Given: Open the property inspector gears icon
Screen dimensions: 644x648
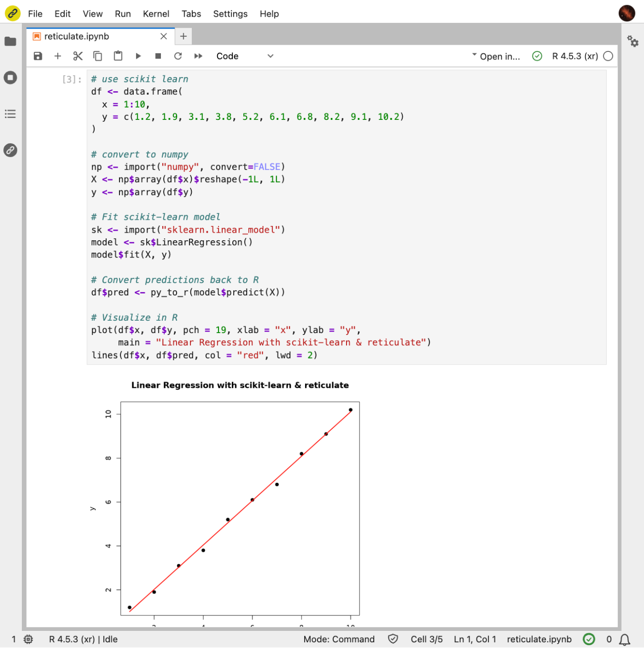Looking at the screenshot, I should pos(633,41).
